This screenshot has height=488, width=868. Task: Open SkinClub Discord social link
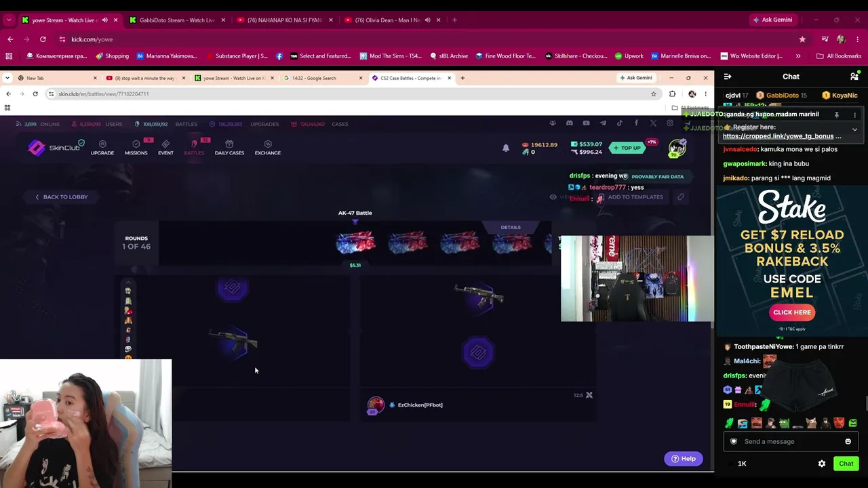click(569, 123)
